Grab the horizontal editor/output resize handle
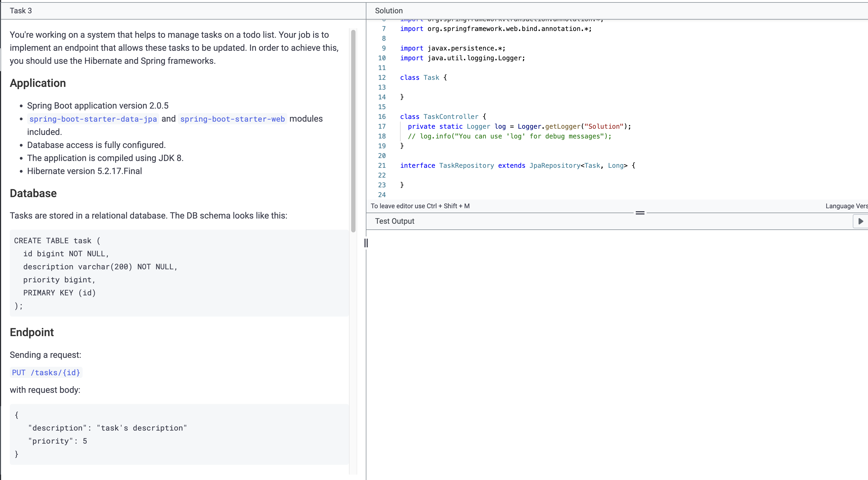 click(x=640, y=213)
